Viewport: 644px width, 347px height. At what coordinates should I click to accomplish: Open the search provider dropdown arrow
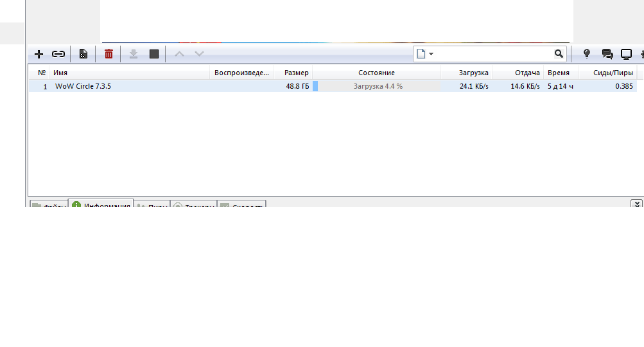point(431,54)
